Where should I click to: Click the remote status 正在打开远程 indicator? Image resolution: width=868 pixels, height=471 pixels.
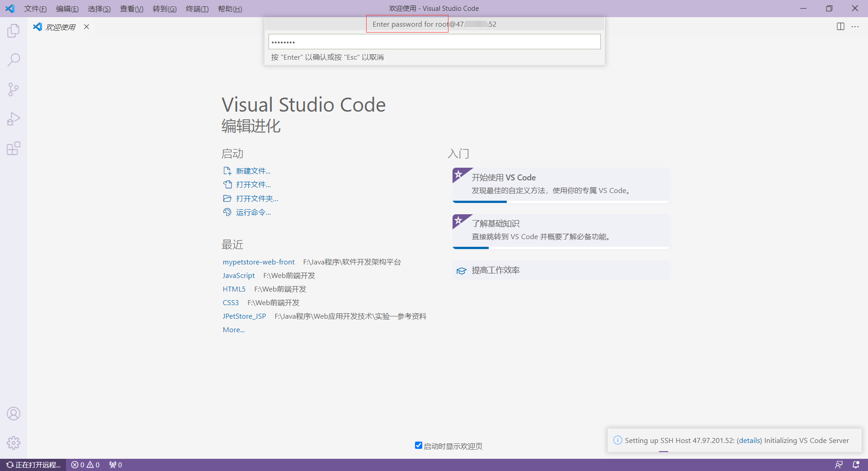pos(33,465)
